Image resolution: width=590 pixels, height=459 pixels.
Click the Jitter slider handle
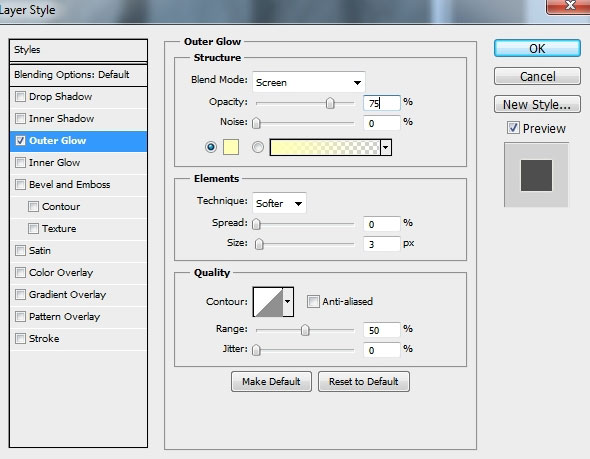256,350
